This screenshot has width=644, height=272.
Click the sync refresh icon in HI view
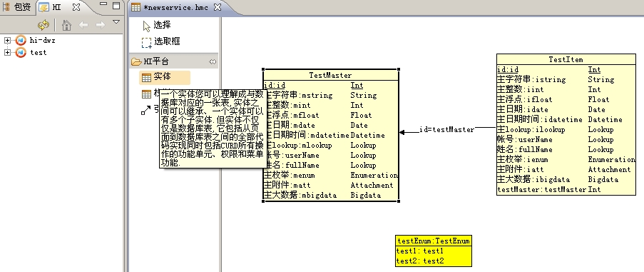click(43, 25)
